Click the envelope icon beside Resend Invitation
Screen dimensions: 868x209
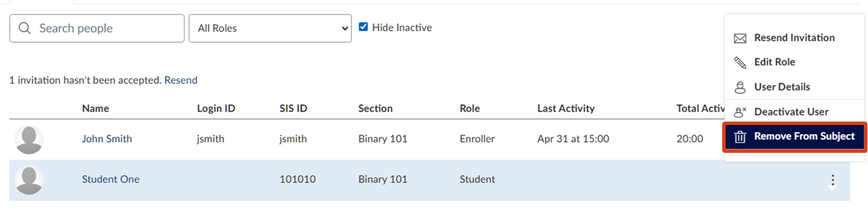[740, 38]
